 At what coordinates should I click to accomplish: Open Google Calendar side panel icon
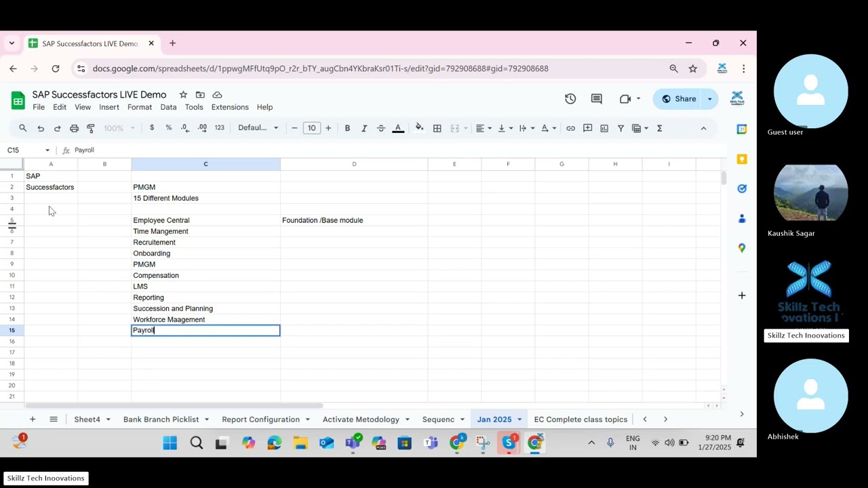742,129
